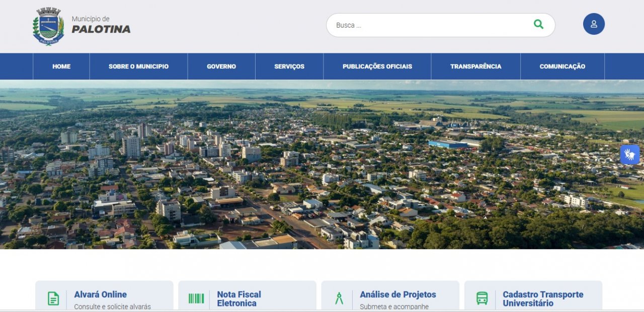The width and height of the screenshot is (644, 312).
Task: Expand the SERVIÇOS navigation menu
Action: point(289,66)
